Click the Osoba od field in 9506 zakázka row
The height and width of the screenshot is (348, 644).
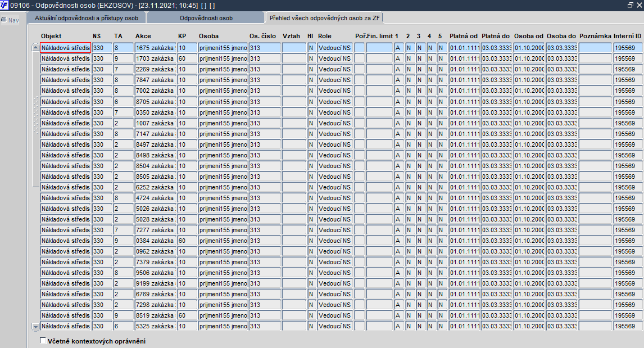pos(529,273)
